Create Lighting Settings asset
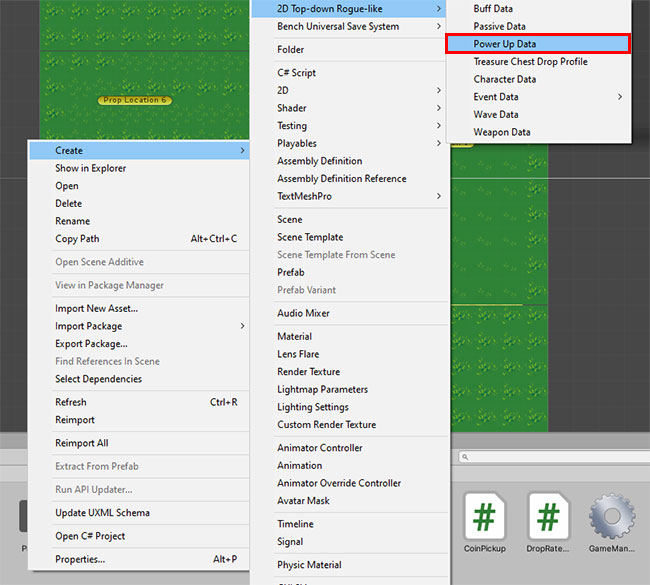Image resolution: width=650 pixels, height=585 pixels. [349, 407]
